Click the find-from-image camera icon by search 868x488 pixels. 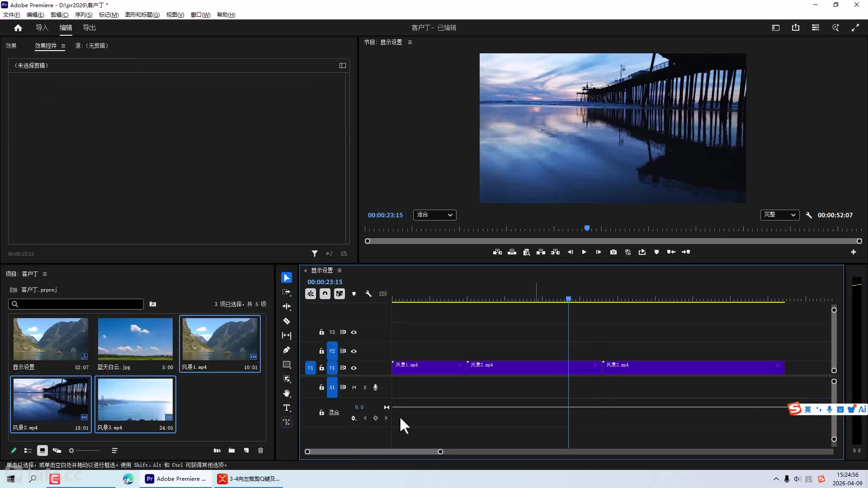coord(153,304)
